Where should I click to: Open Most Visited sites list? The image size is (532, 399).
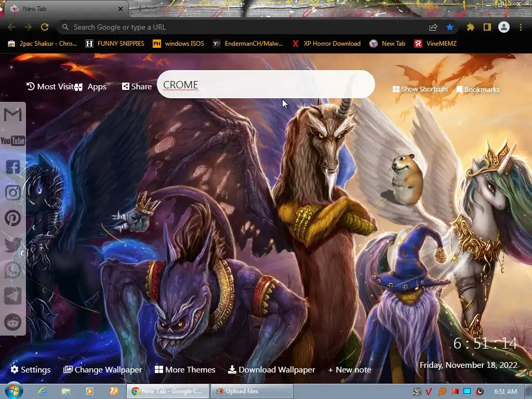(x=50, y=87)
